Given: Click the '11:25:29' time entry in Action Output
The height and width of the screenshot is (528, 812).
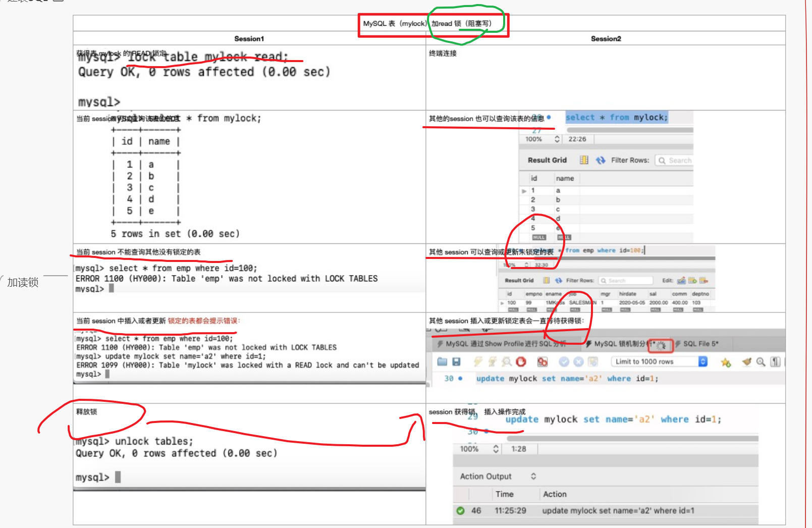Looking at the screenshot, I should 510,511.
